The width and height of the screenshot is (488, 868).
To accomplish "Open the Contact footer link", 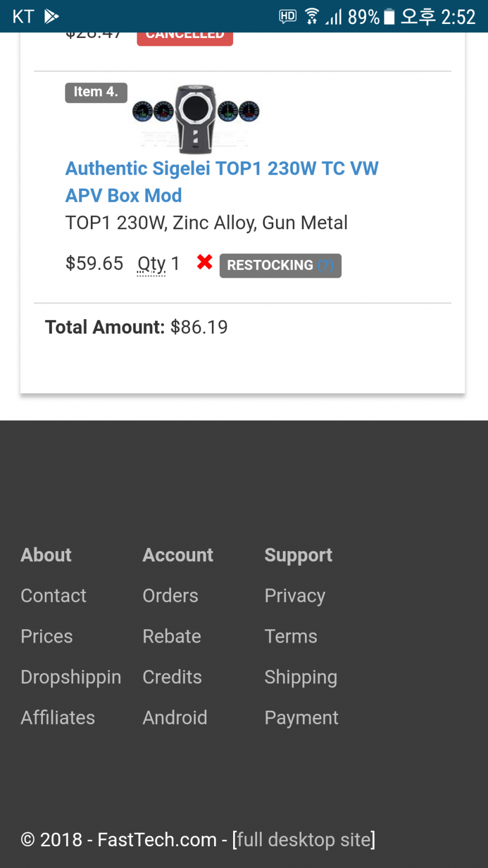I will [54, 596].
